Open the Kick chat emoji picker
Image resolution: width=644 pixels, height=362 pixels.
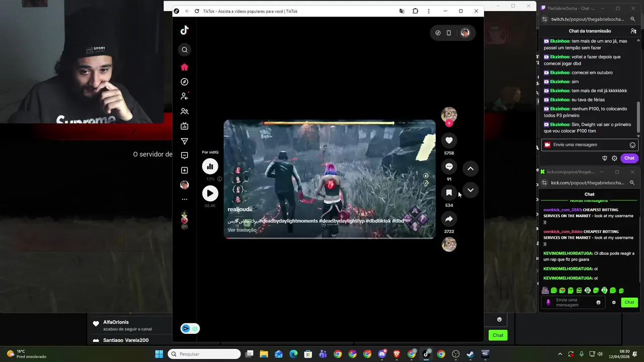click(598, 302)
